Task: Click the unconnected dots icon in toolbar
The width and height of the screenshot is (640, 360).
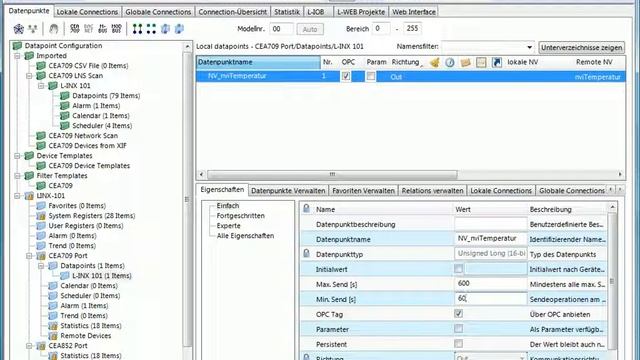Action: tap(151, 29)
